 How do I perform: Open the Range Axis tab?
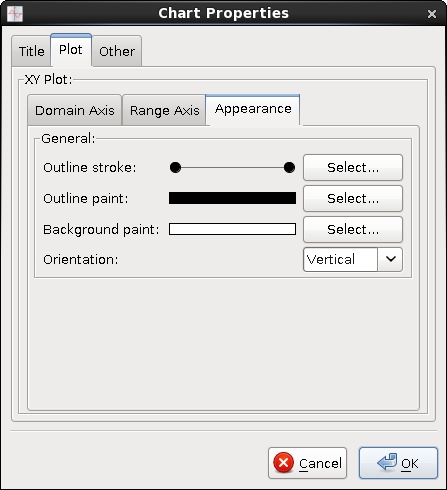[x=164, y=110]
